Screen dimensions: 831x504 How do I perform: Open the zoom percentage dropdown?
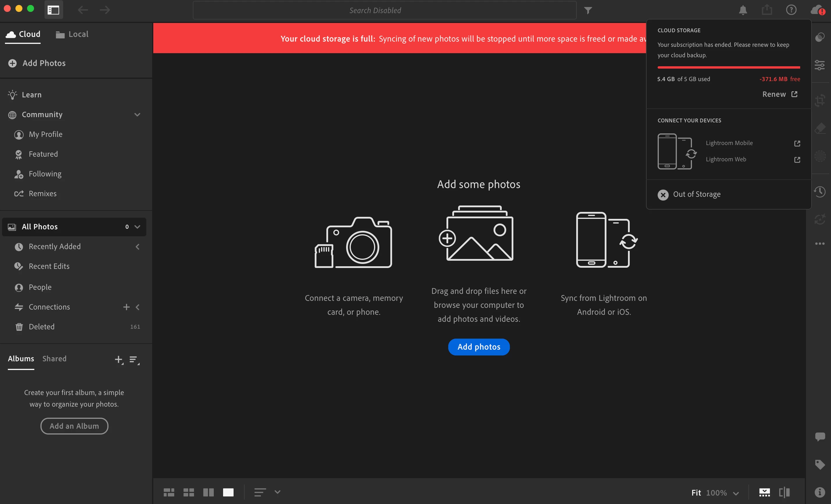click(736, 493)
